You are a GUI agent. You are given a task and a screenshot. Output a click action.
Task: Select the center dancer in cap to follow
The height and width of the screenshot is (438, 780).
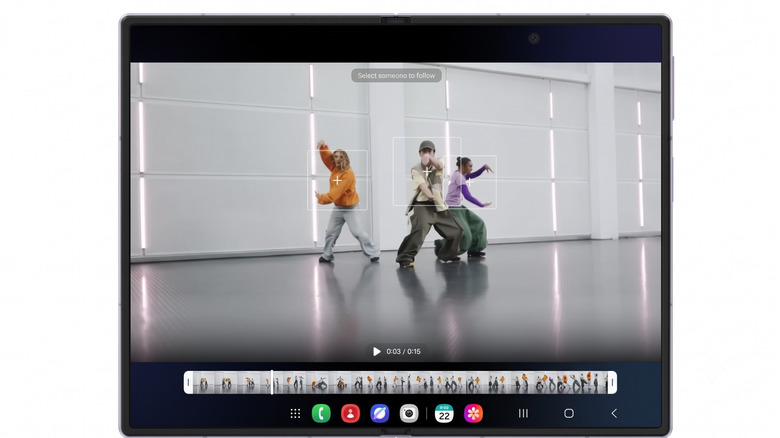click(x=427, y=171)
